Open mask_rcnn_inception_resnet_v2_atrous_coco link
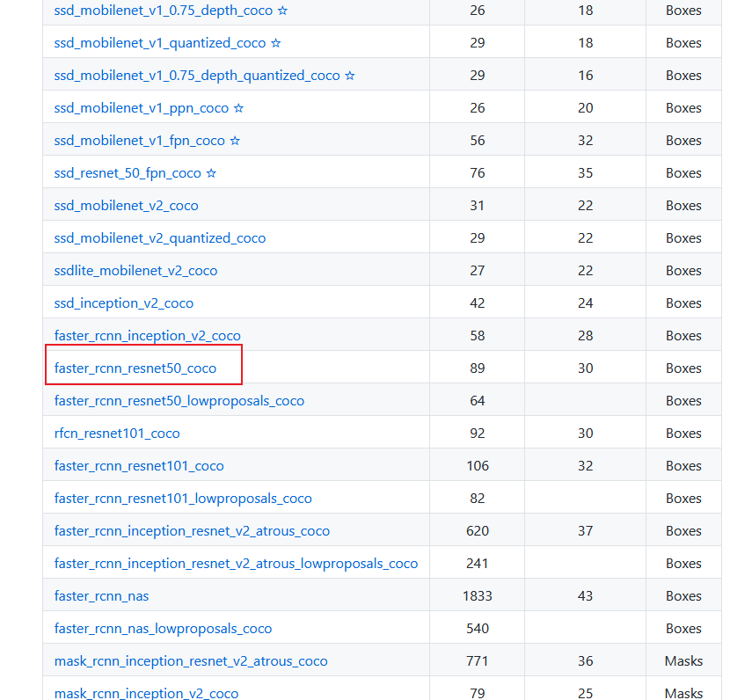 coord(191,661)
